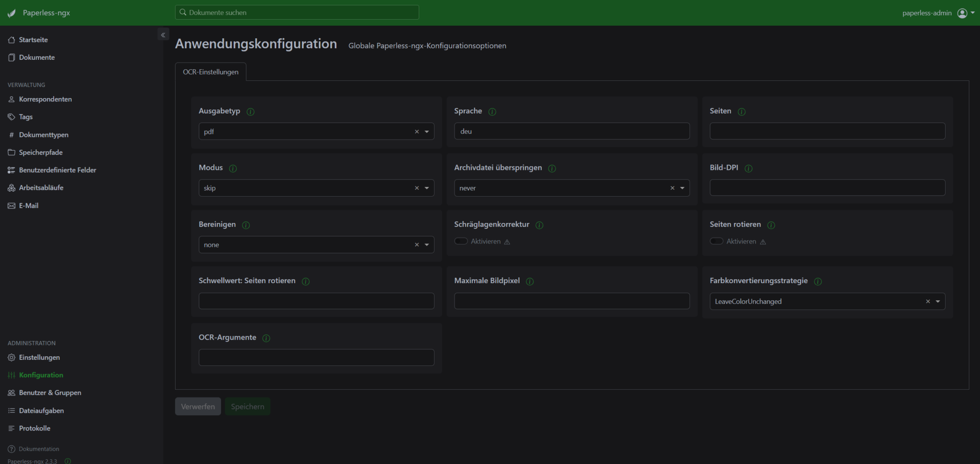Select the OCR-Einstellungen tab
980x464 pixels.
[211, 72]
